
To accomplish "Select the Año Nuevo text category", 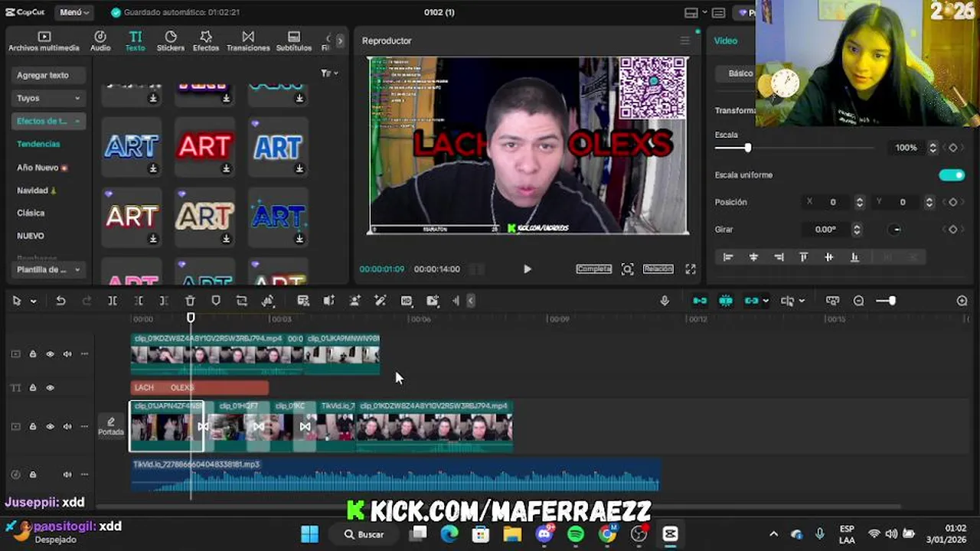I will 42,167.
